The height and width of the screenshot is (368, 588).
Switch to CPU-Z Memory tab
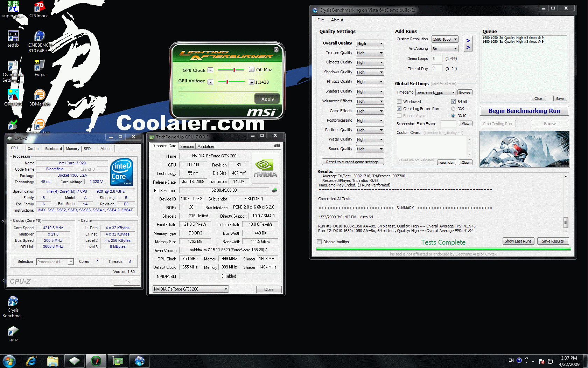pyautogui.click(x=73, y=149)
